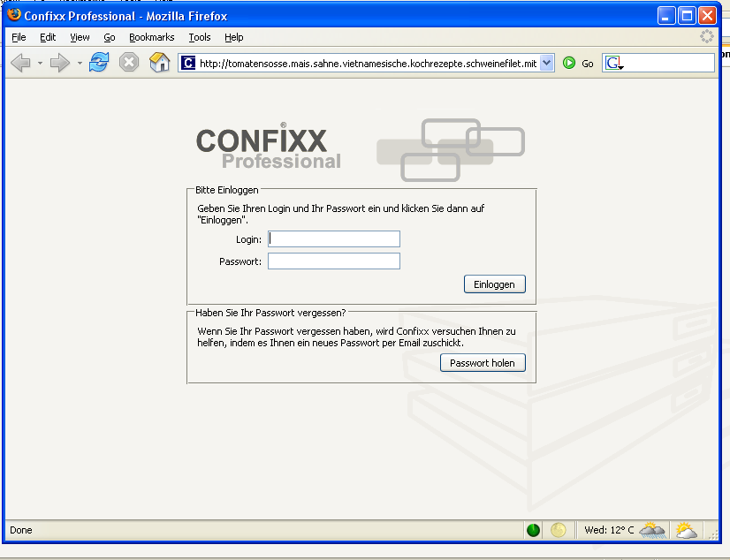
Task: Click the site favicon in the address bar
Action: point(188,63)
